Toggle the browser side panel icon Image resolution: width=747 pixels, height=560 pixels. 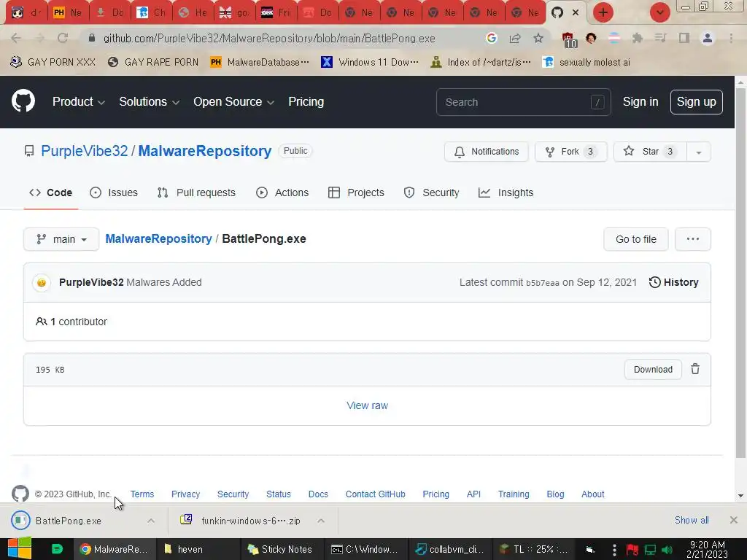[x=684, y=38]
